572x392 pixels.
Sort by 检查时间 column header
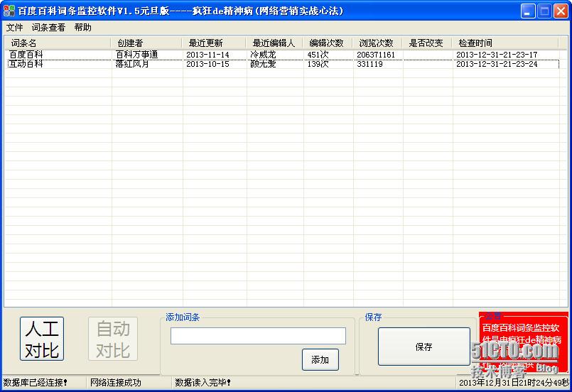(x=505, y=43)
